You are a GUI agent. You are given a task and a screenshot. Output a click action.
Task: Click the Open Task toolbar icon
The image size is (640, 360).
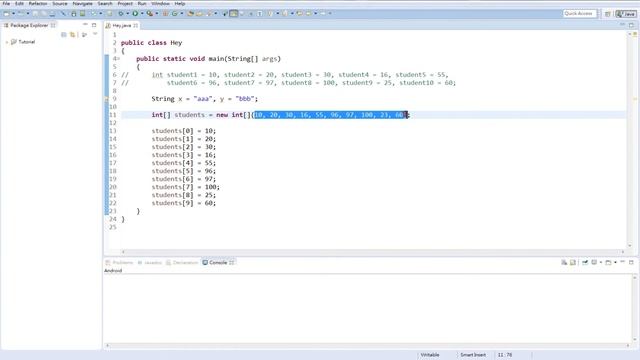(x=199, y=13)
